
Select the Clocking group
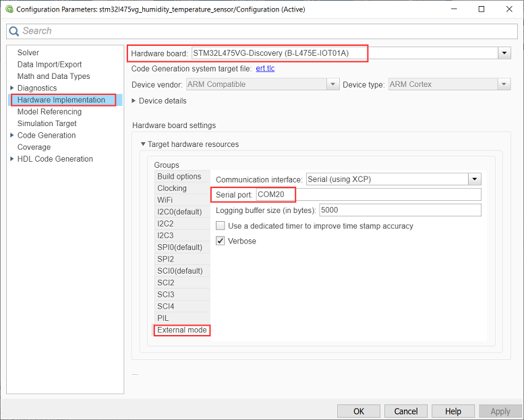[x=172, y=189]
